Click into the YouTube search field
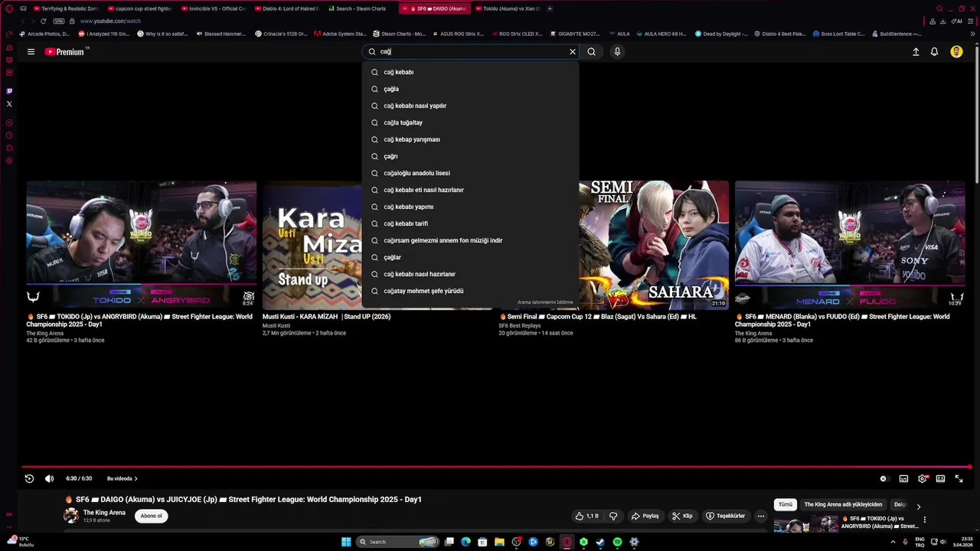The image size is (980, 551). (x=471, y=51)
